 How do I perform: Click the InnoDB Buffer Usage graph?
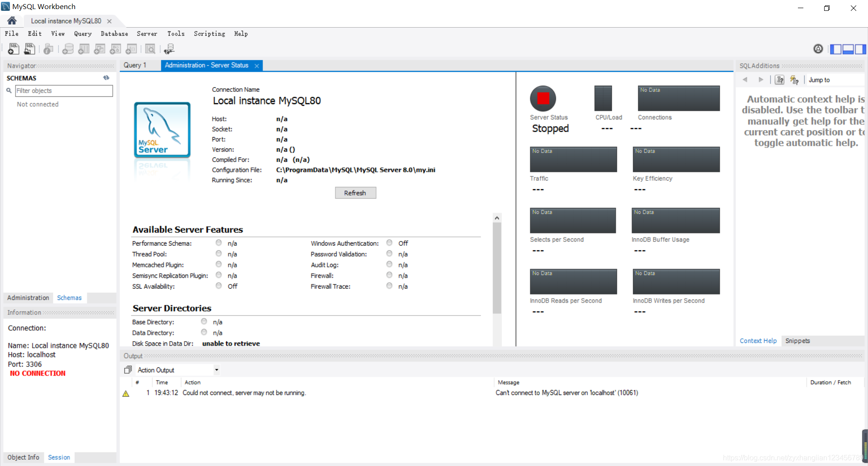click(675, 220)
